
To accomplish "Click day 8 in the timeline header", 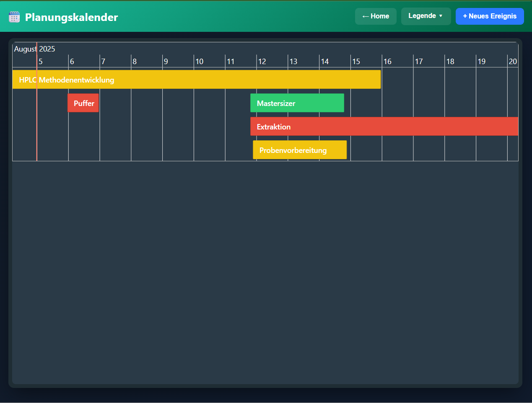I will 135,62.
